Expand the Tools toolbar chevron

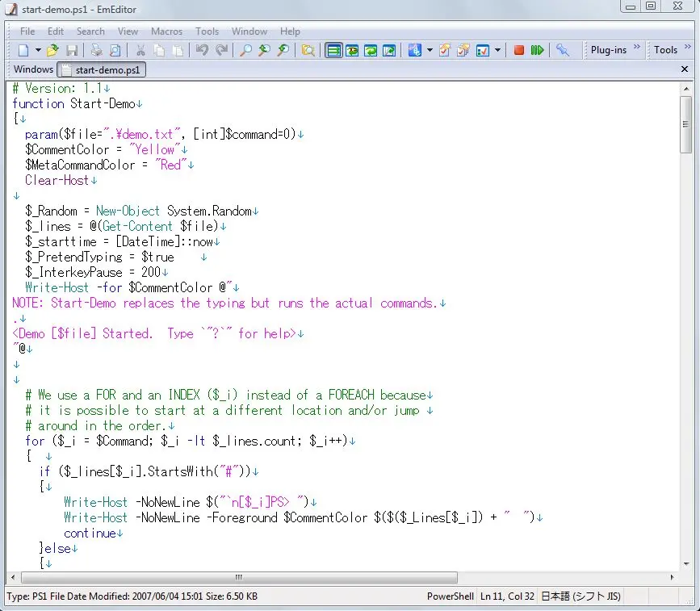pos(686,48)
